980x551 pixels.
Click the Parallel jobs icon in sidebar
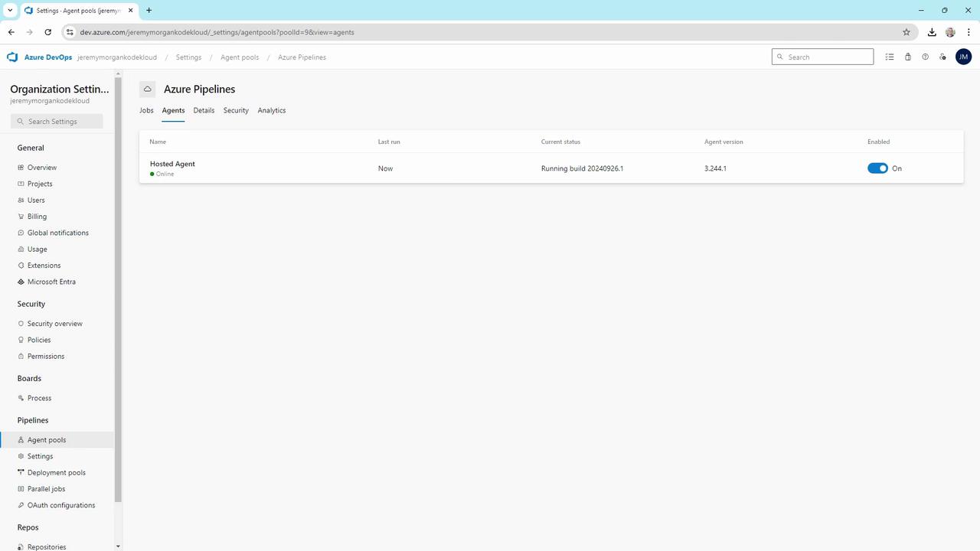click(x=21, y=489)
